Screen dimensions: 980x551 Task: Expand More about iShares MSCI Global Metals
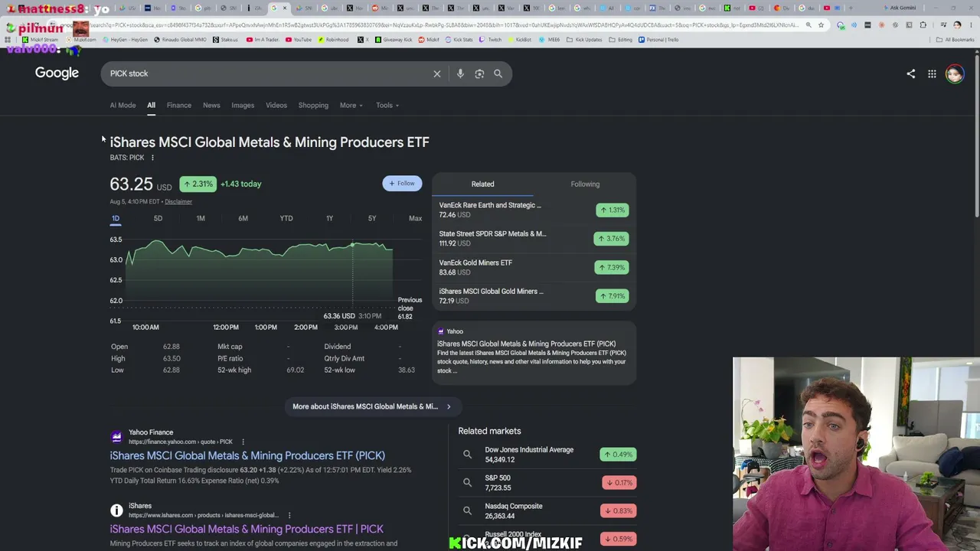pos(372,406)
